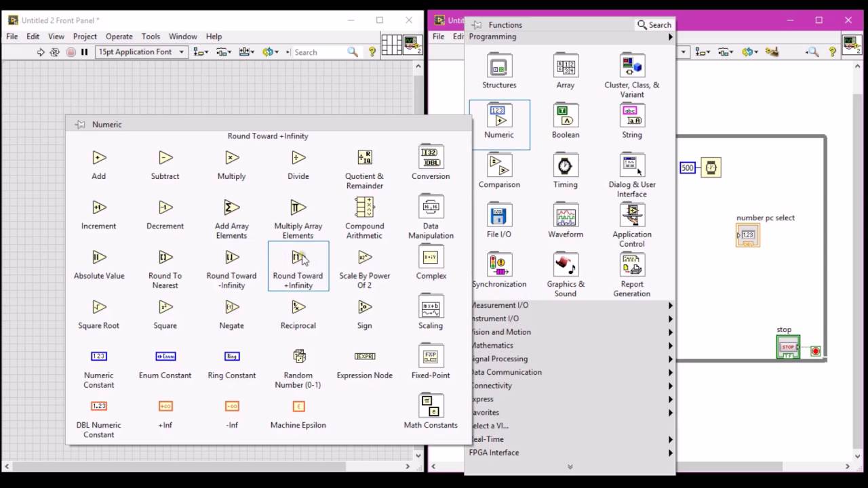
Task: Pause the front panel VI execution
Action: point(84,52)
